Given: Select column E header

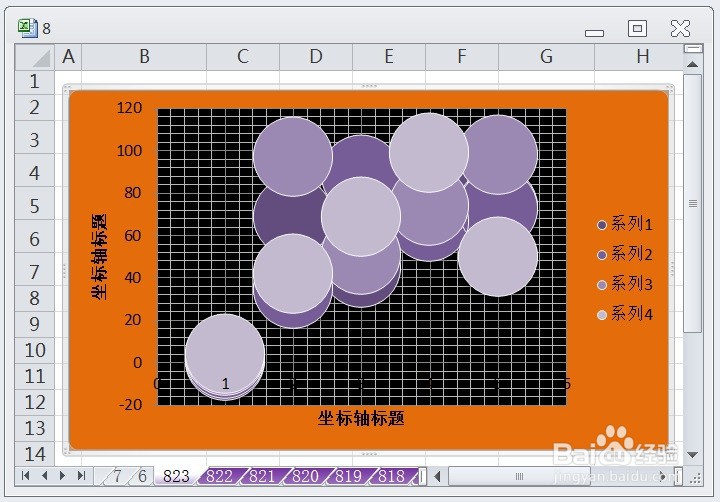Looking at the screenshot, I should 389,57.
